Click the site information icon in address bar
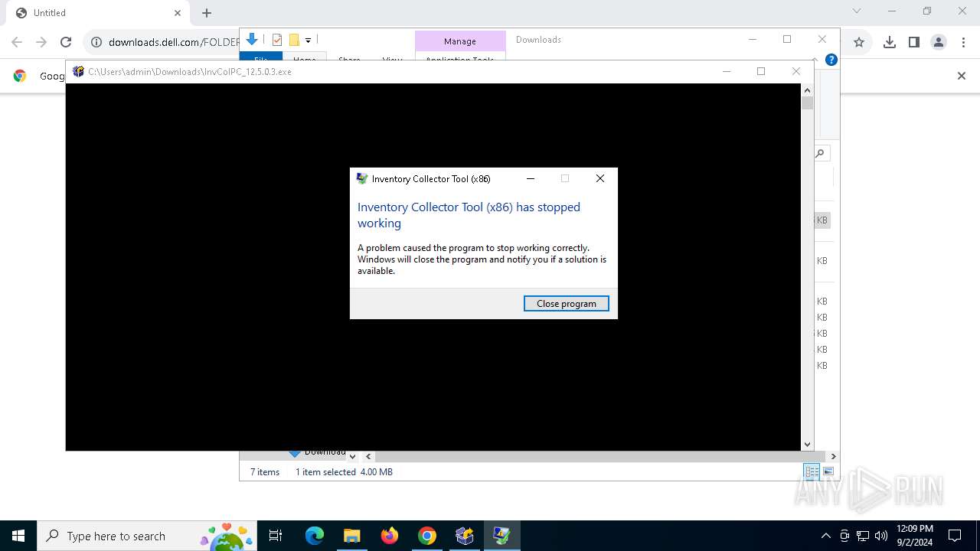Image resolution: width=980 pixels, height=551 pixels. tap(96, 42)
